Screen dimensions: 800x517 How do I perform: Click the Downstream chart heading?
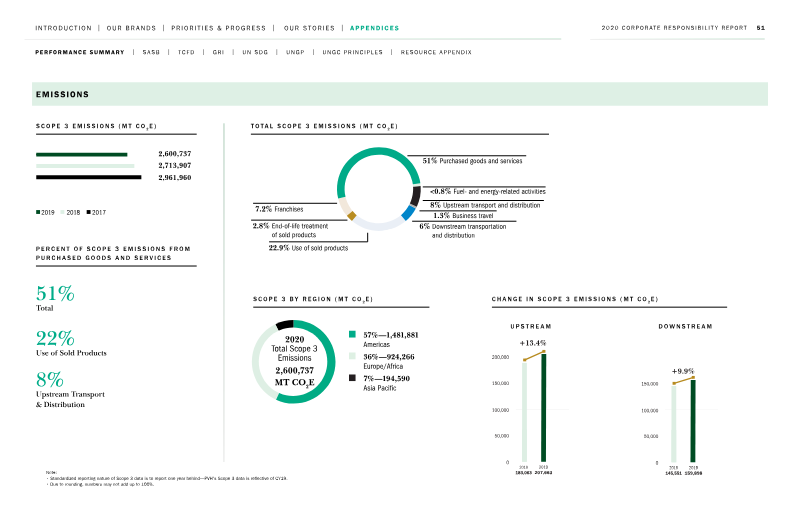pos(685,327)
